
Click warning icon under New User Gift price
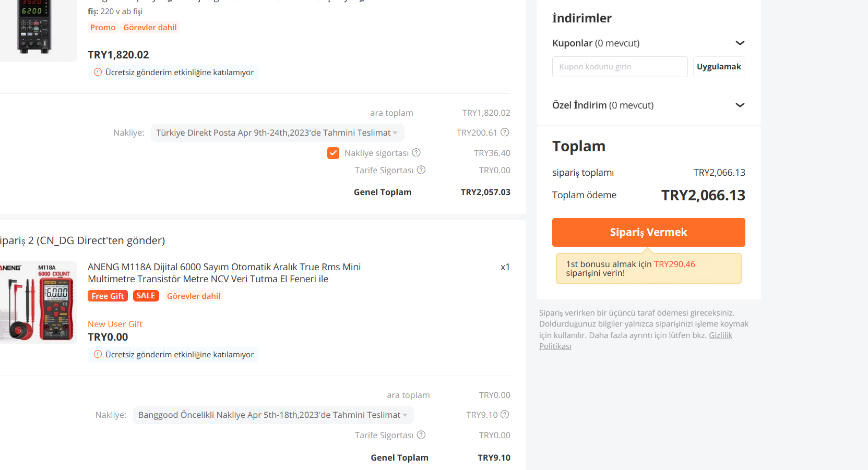click(98, 355)
